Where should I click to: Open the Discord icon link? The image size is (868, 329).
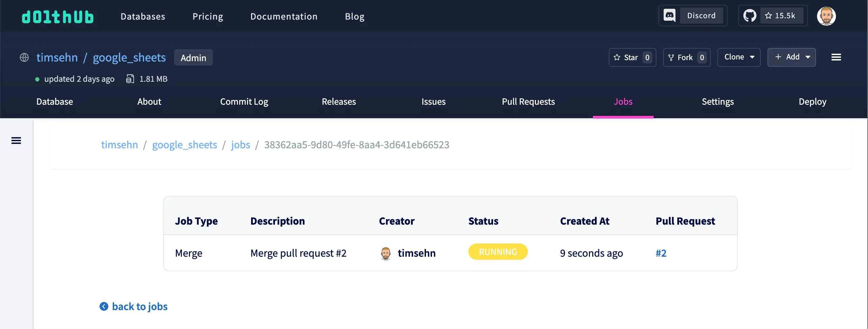click(x=670, y=16)
